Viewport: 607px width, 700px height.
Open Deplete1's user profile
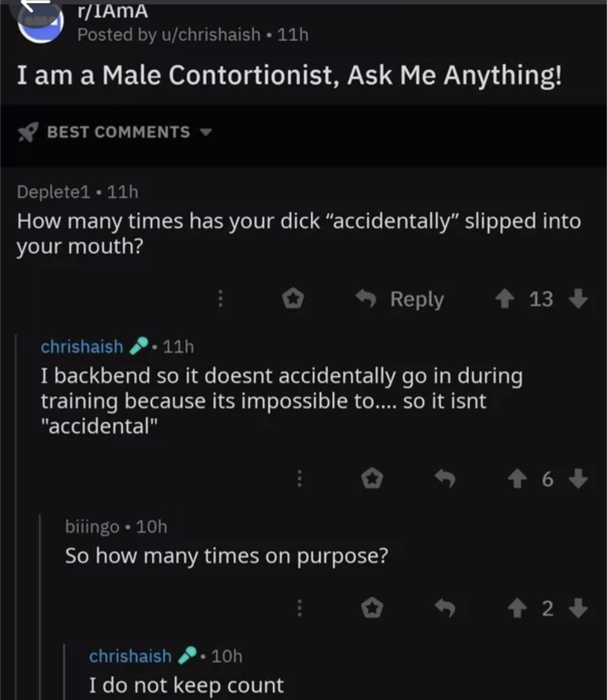click(x=53, y=192)
